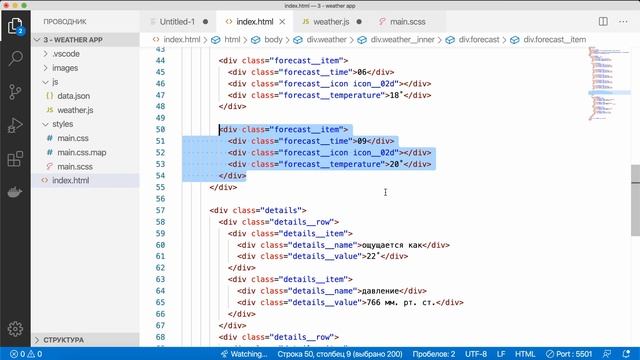
Task: Close the index.html tab
Action: click(282, 22)
